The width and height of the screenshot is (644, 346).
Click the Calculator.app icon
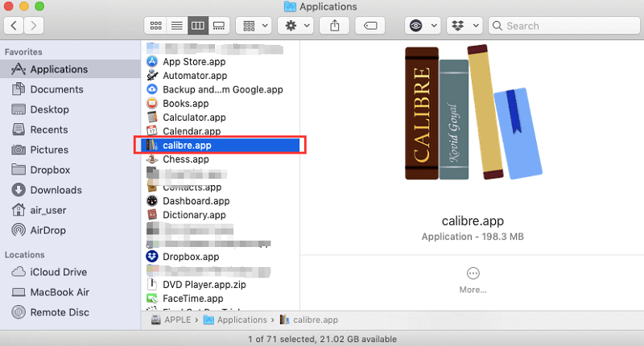[152, 117]
